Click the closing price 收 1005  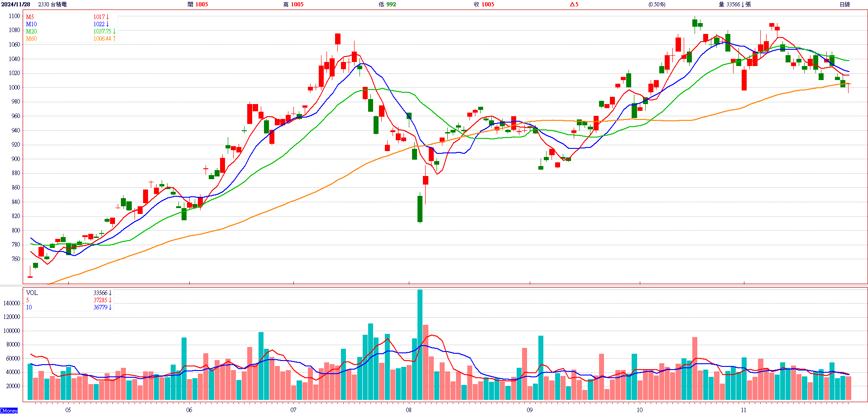pyautogui.click(x=484, y=5)
